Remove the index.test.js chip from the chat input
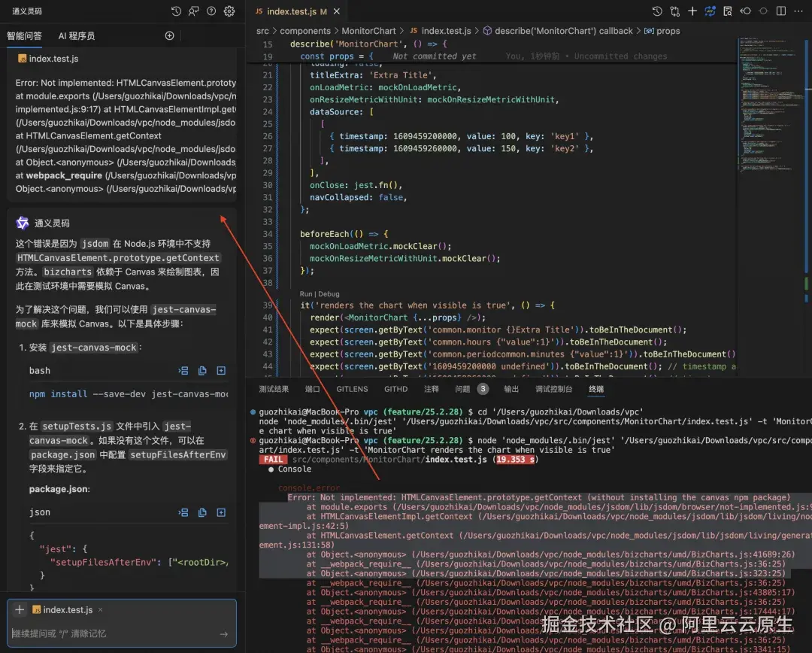Image resolution: width=812 pixels, height=653 pixels. (x=101, y=610)
